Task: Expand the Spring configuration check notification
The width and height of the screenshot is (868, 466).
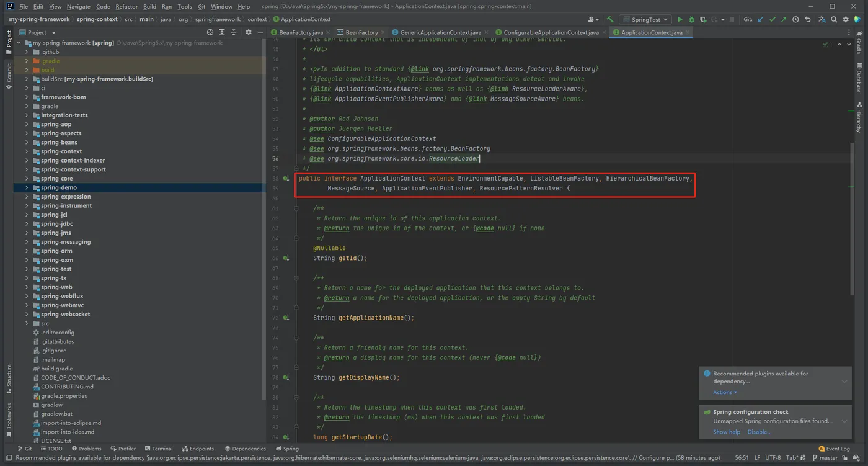Action: [844, 421]
